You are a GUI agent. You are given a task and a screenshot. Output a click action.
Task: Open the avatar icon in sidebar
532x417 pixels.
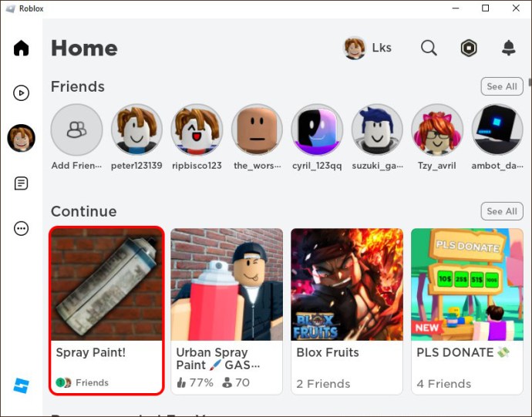click(x=21, y=138)
